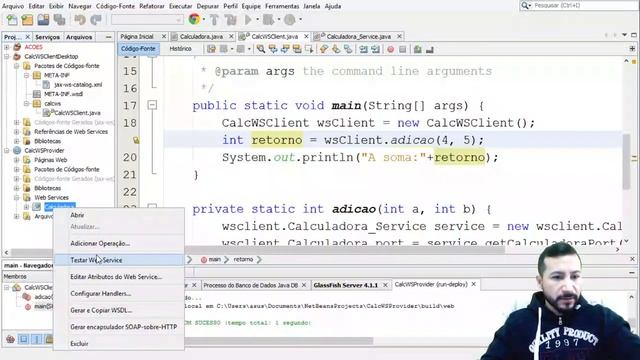
Task: Switch to the Arquivos panel tab
Action: 79,37
